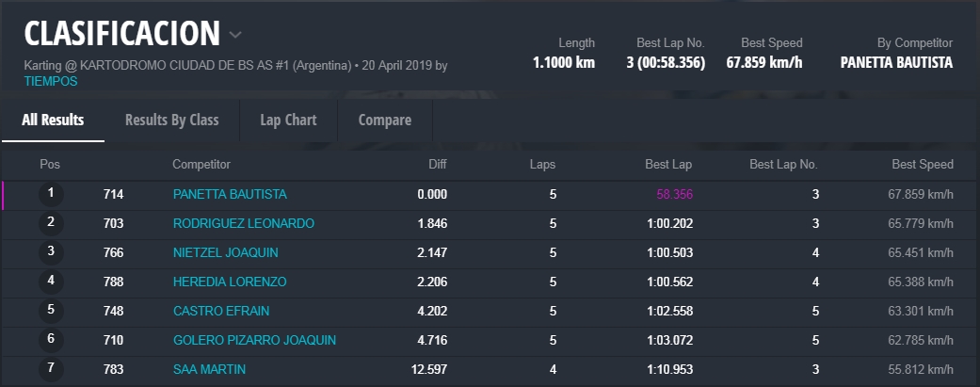
Task: Expand the CLASIFICACION session dropdown chevron
Action: click(235, 36)
